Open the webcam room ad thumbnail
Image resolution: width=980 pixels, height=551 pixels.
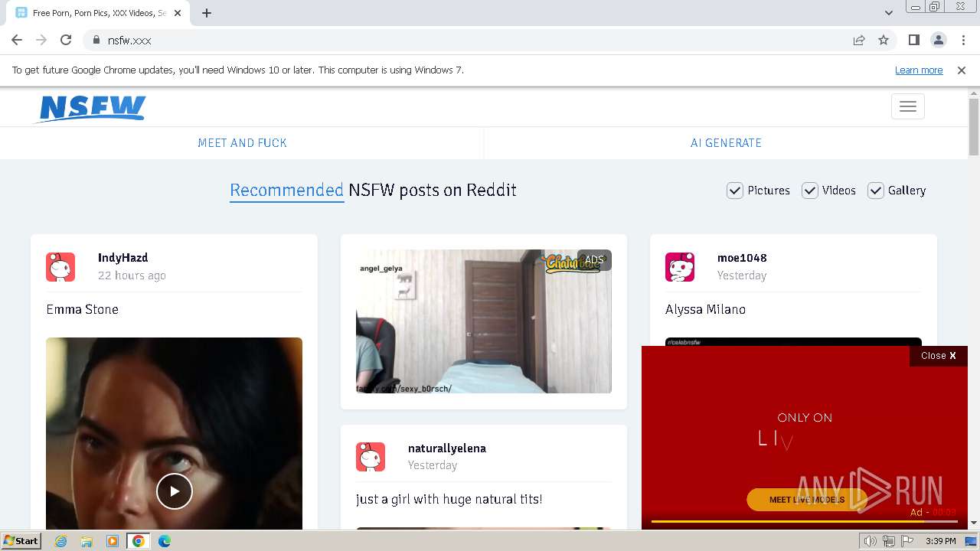coord(484,321)
